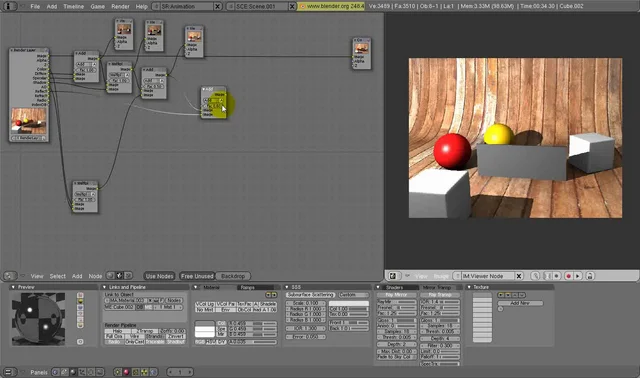Open Texture buttons sub-context icon

136,372
